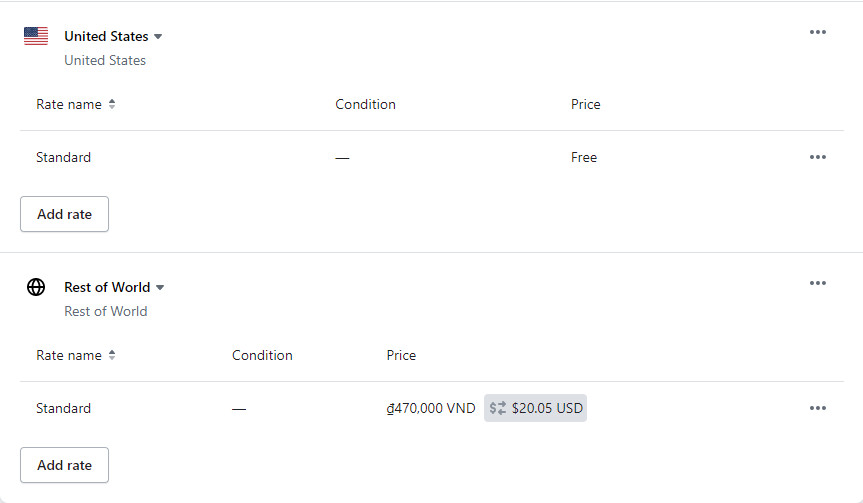Open the Rest of World zone options menu
This screenshot has width=863, height=503.
point(817,283)
